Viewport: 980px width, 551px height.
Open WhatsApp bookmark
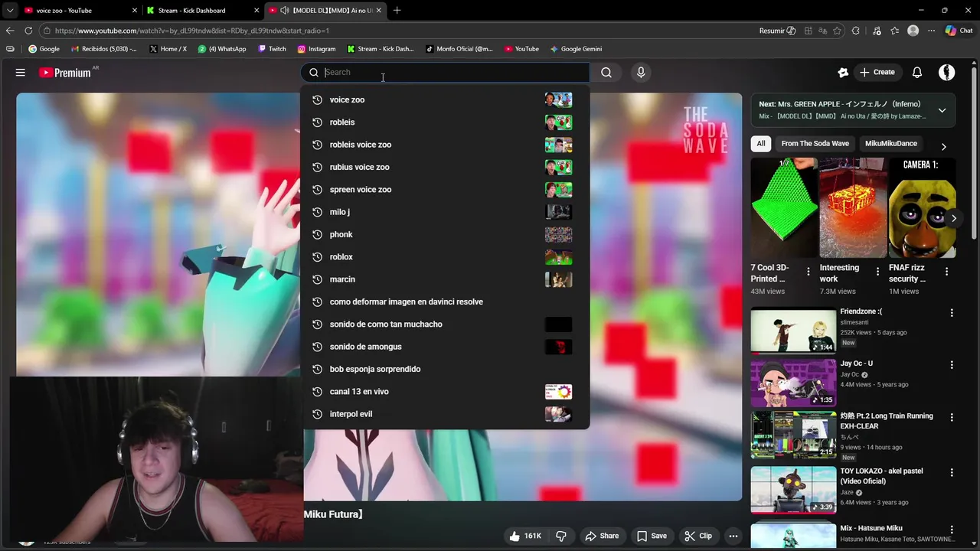222,49
